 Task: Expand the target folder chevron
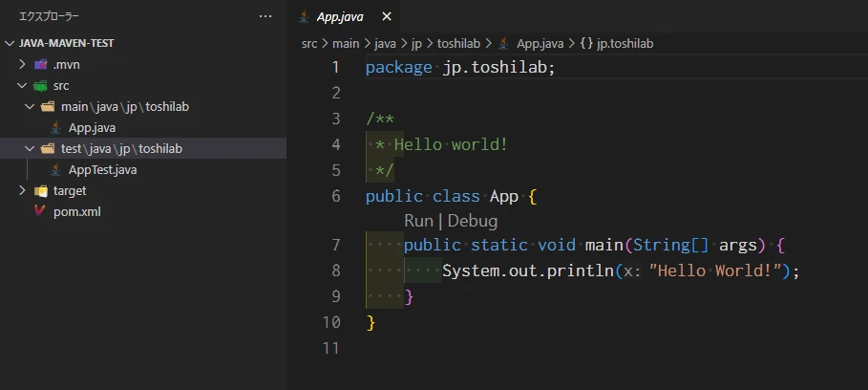(x=22, y=190)
